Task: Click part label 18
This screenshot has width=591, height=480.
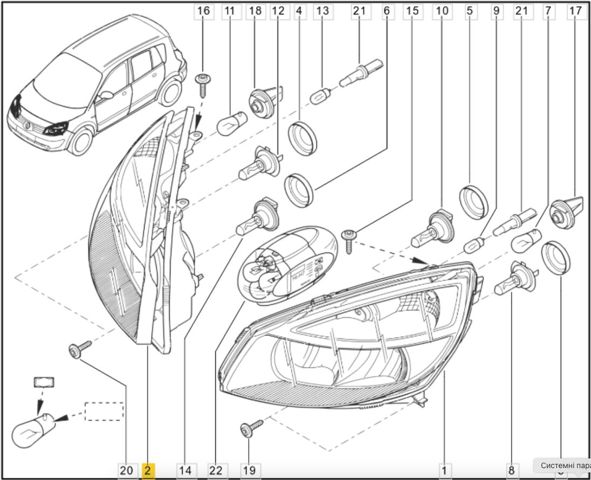Action: tap(255, 11)
